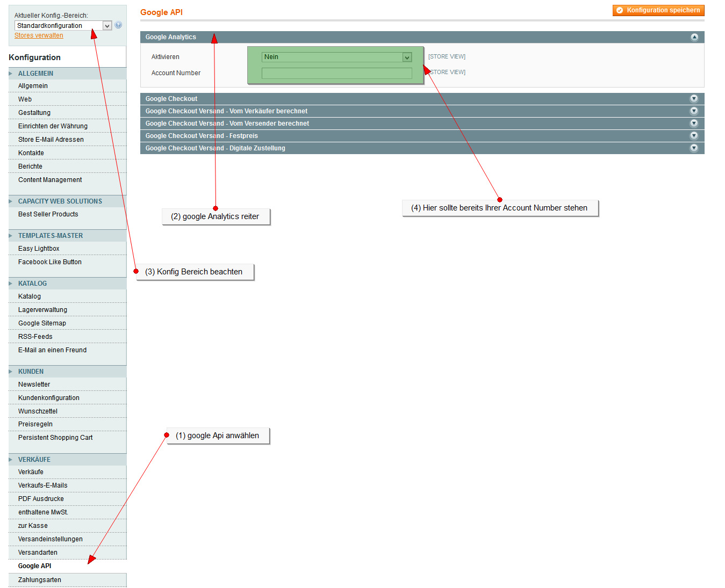Open the Standardkonfiguration scope dropdown
The width and height of the screenshot is (725, 588).
63,26
